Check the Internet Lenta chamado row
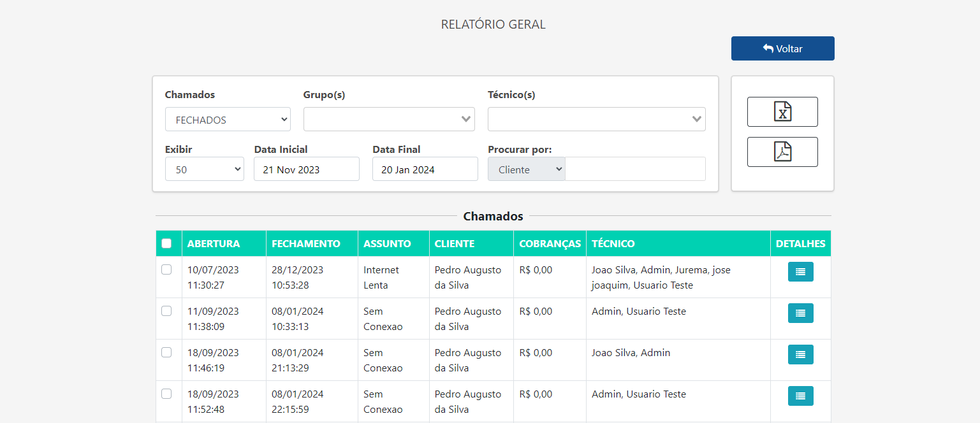The image size is (980, 423). [x=167, y=269]
